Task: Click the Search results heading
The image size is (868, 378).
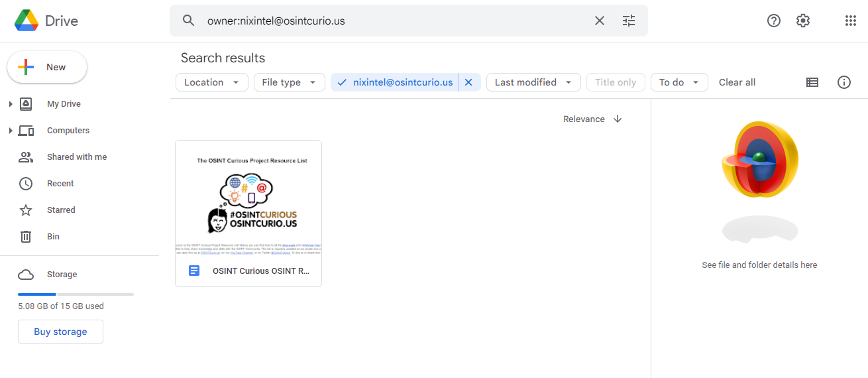Action: coord(223,58)
